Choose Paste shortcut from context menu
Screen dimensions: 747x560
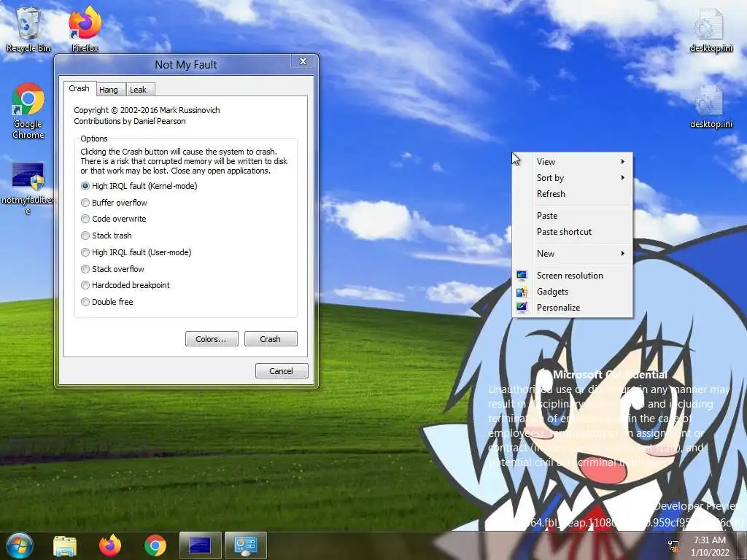click(572, 232)
